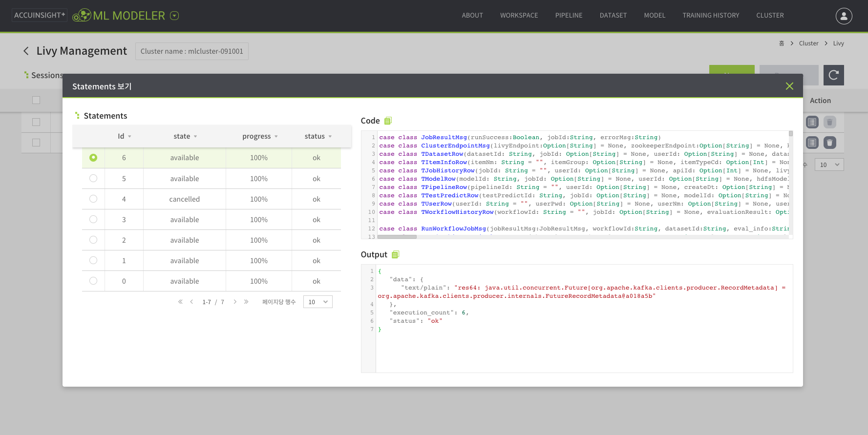Screen dimensions: 868x435
Task: Delete icon in second session row
Action: point(830,143)
